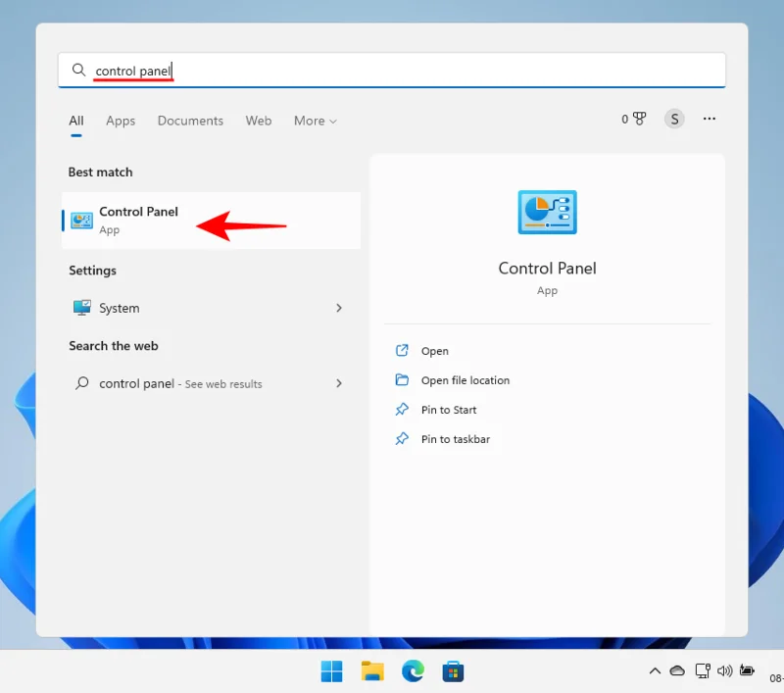Open Control Panel best match result
784x693 pixels.
tap(211, 221)
